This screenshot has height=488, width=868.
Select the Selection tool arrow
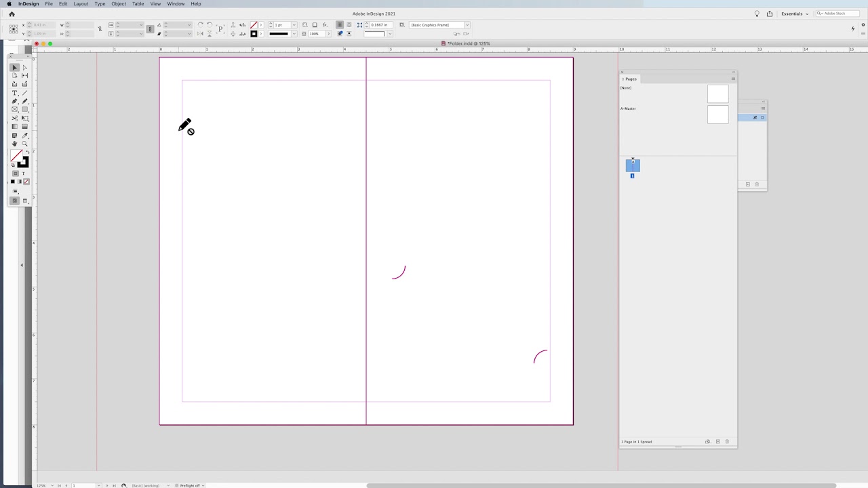14,68
